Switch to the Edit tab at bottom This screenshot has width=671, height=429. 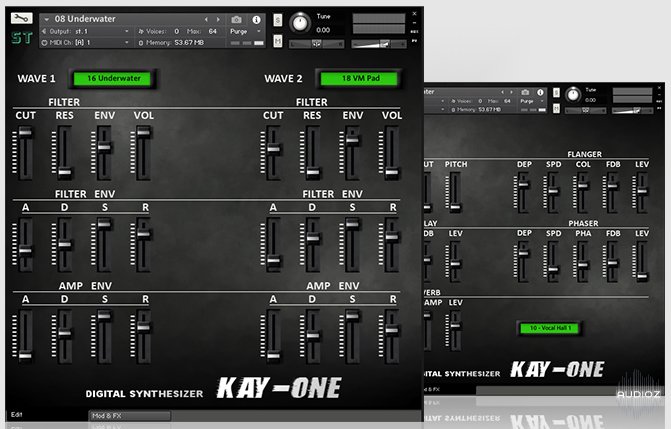(x=17, y=414)
